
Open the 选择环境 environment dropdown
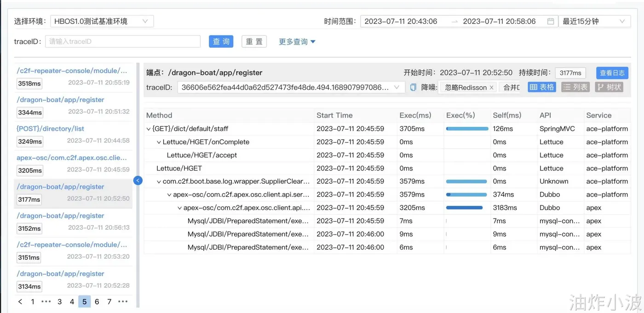pyautogui.click(x=102, y=21)
